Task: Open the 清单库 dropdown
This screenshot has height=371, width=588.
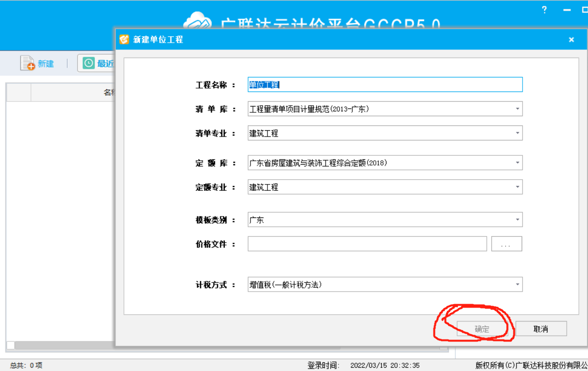Action: (x=385, y=109)
